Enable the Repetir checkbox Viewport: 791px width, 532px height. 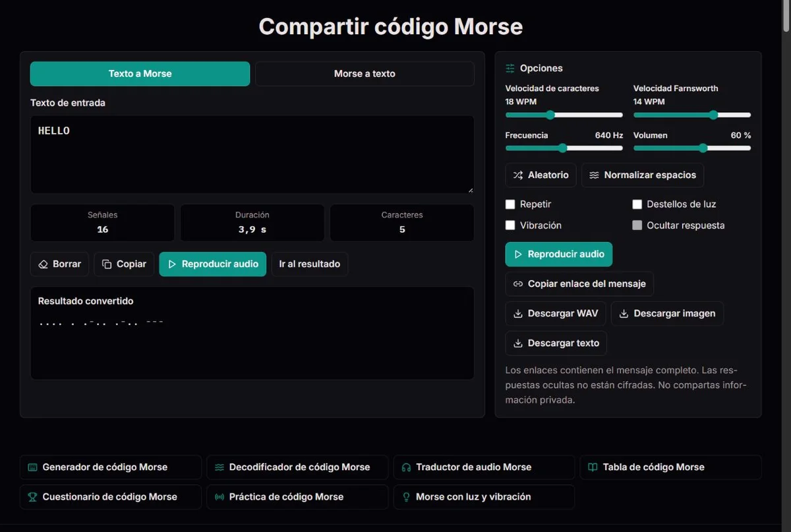[x=510, y=204]
